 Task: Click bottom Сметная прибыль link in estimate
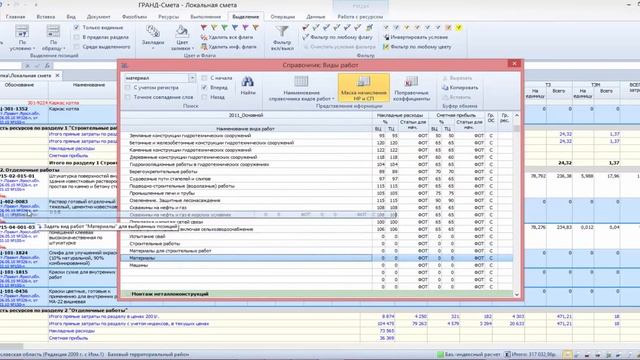tap(69, 338)
